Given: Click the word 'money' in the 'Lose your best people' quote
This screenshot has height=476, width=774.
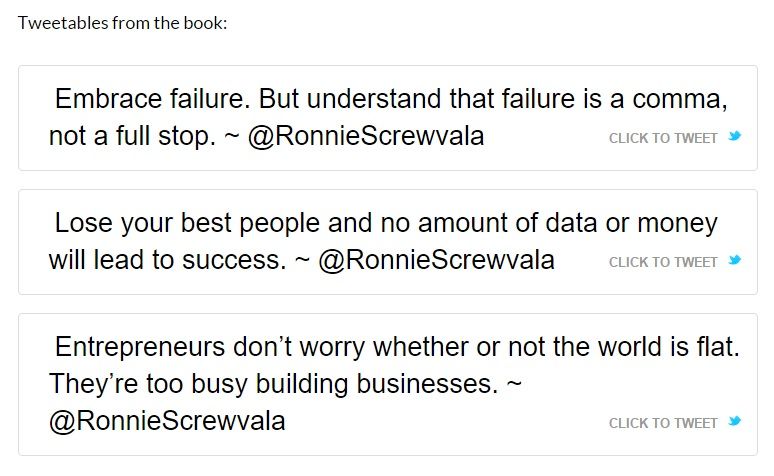Looking at the screenshot, I should click(677, 224).
